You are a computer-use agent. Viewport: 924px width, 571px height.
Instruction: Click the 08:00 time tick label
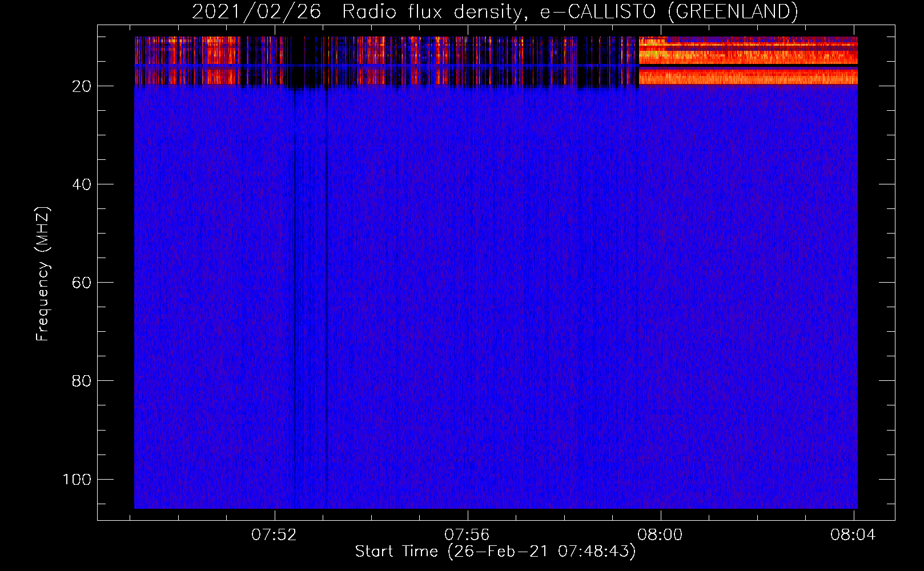[660, 535]
